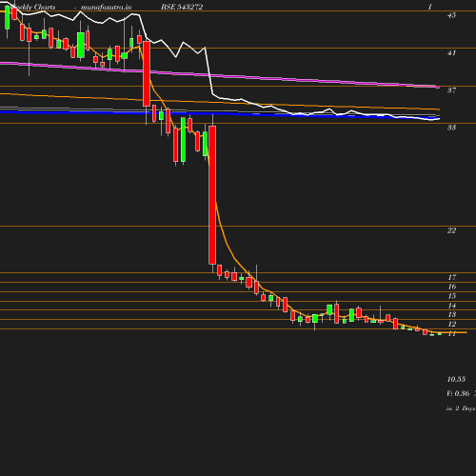Click price axis label 37

(451, 90)
